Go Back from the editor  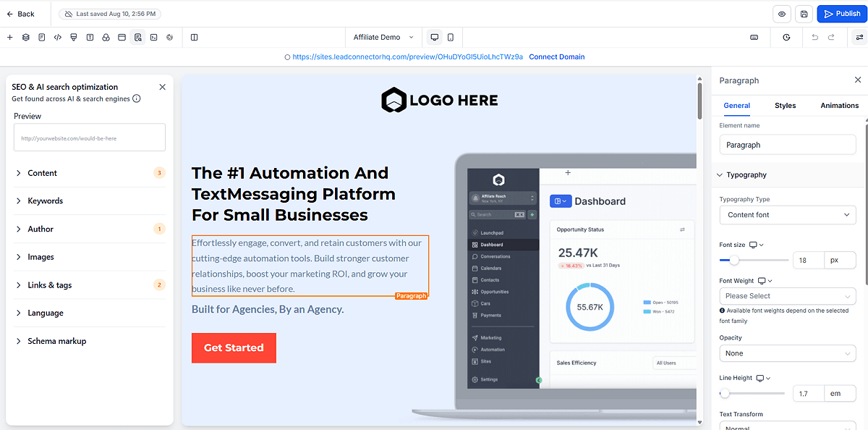click(20, 14)
